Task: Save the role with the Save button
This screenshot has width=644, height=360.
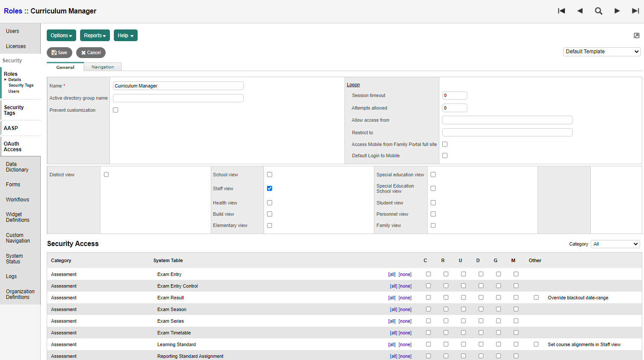Action: (x=59, y=52)
